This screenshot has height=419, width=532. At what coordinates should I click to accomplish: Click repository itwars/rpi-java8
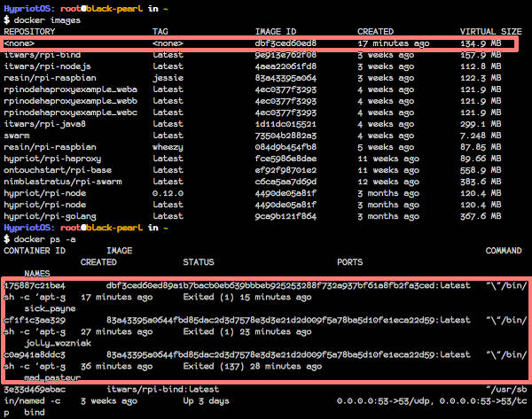45,124
